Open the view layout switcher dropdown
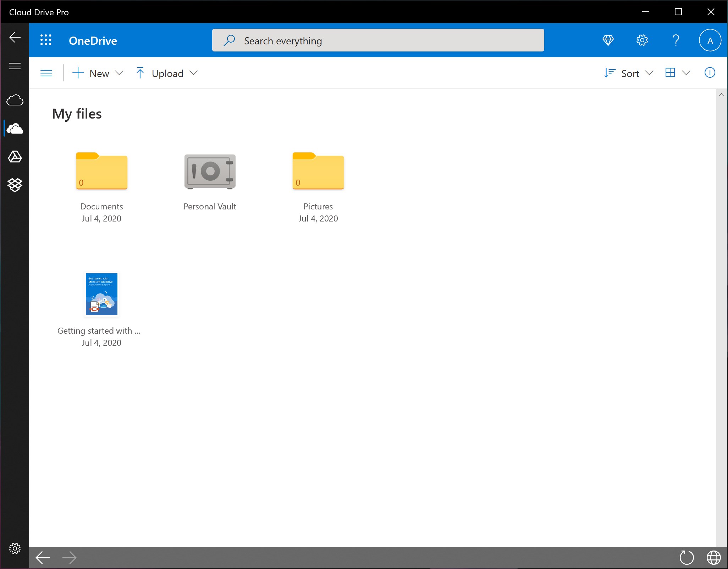 pos(677,73)
